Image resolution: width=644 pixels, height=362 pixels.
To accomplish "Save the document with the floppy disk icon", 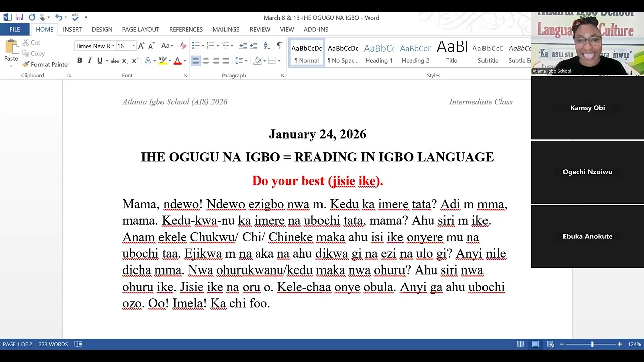I will (20, 17).
